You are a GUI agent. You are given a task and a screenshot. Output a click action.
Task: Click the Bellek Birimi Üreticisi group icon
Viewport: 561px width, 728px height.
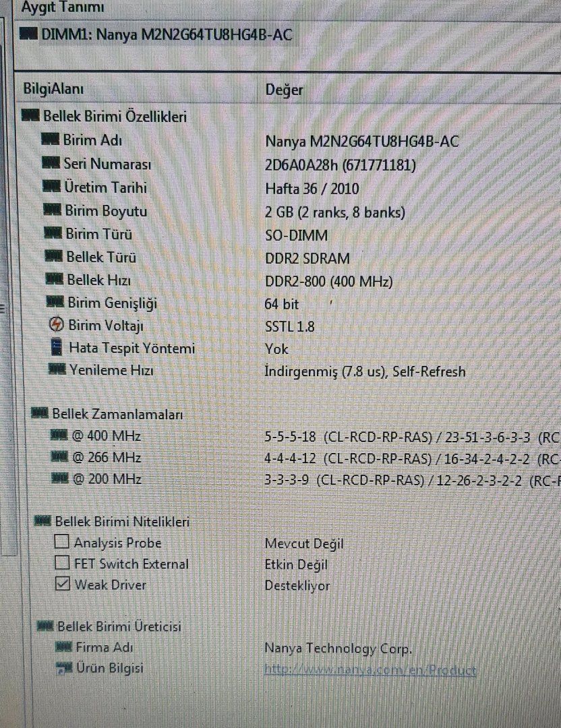tap(45, 626)
